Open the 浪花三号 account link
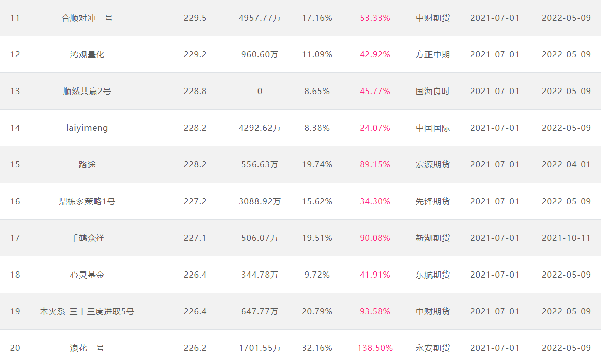Viewport: 601px width, 364px height. [x=87, y=348]
